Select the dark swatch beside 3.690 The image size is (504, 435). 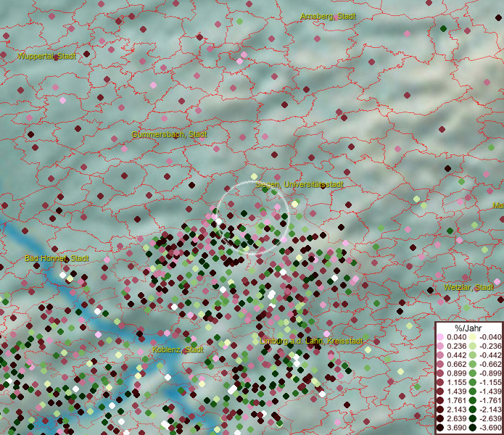440,428
